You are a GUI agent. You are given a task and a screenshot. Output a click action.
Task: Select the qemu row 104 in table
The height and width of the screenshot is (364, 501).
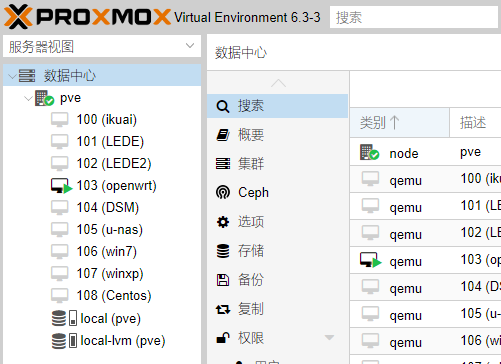click(425, 287)
